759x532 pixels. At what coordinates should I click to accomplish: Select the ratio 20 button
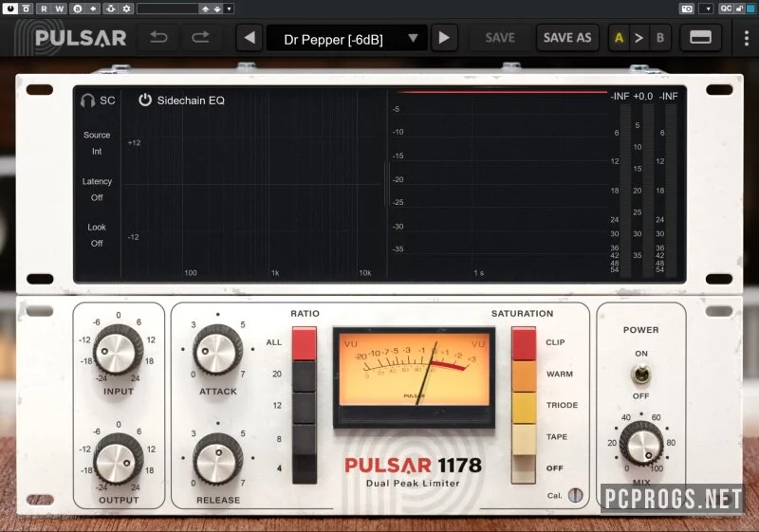point(305,376)
